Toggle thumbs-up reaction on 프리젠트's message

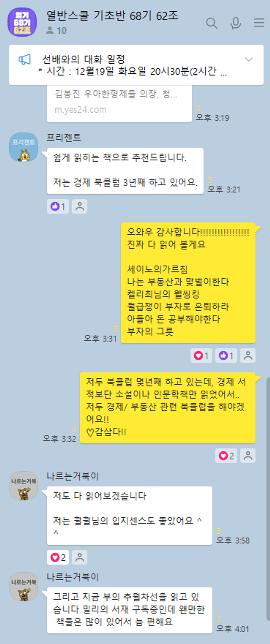point(58,207)
